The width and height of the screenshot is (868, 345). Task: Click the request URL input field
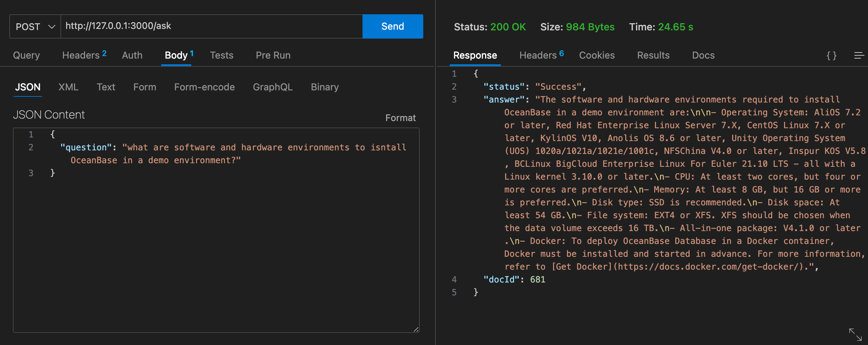[x=211, y=26]
